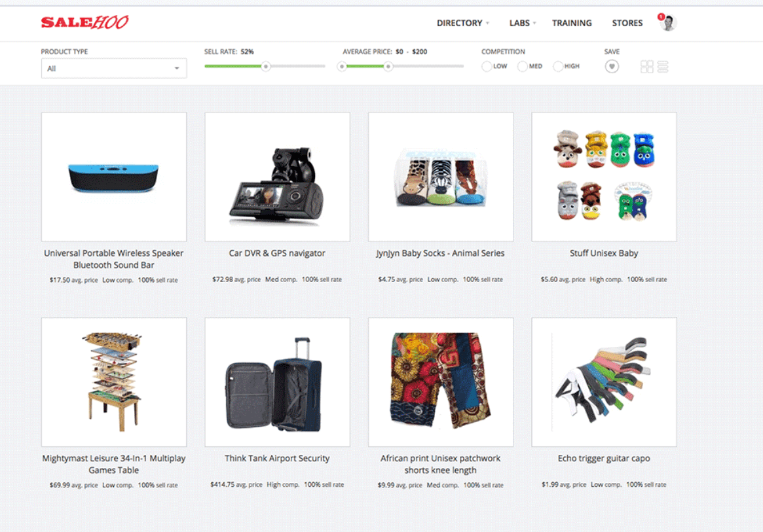763x532 pixels.
Task: Open the Product Type dropdown
Action: (x=114, y=69)
